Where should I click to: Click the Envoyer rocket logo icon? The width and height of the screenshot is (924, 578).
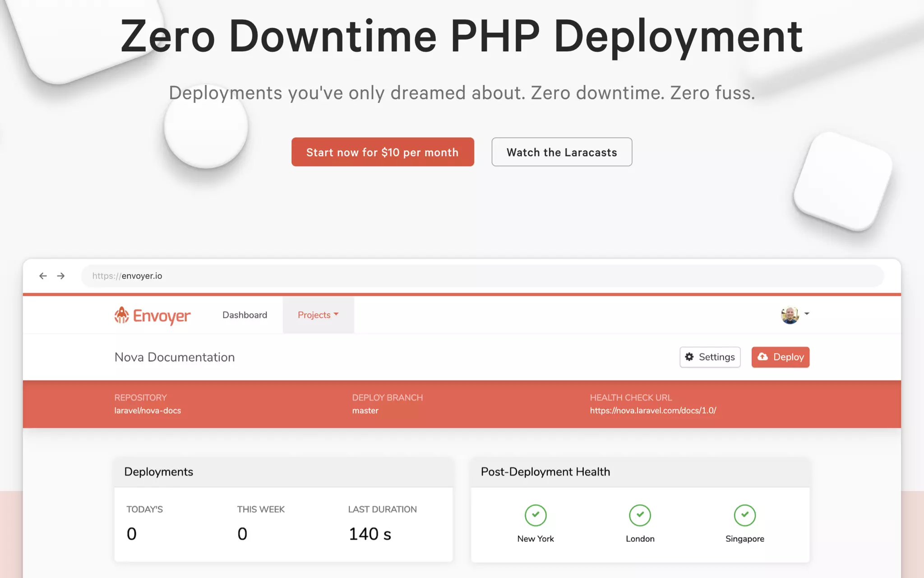click(121, 315)
